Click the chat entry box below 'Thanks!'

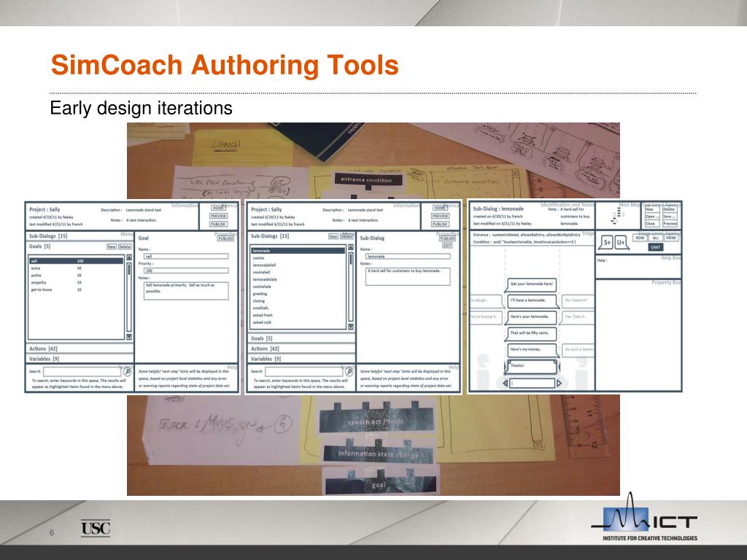[532, 384]
